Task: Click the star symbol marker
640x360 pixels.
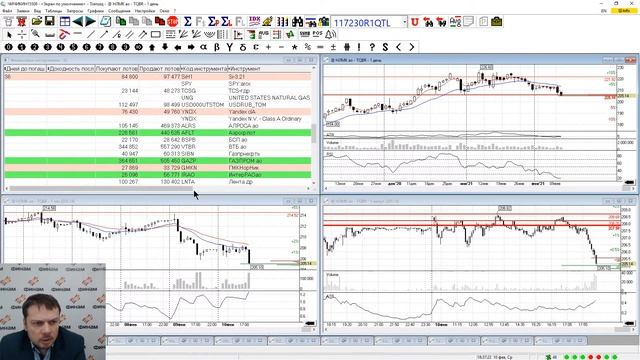Action: click(x=294, y=47)
